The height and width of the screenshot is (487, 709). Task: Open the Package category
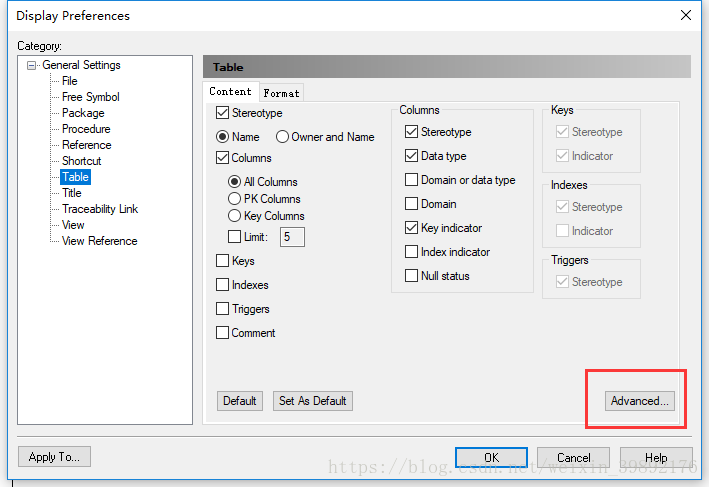[83, 113]
